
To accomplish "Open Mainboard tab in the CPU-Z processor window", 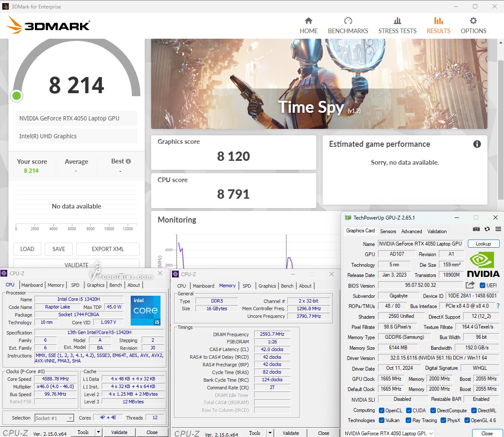I will [x=32, y=285].
